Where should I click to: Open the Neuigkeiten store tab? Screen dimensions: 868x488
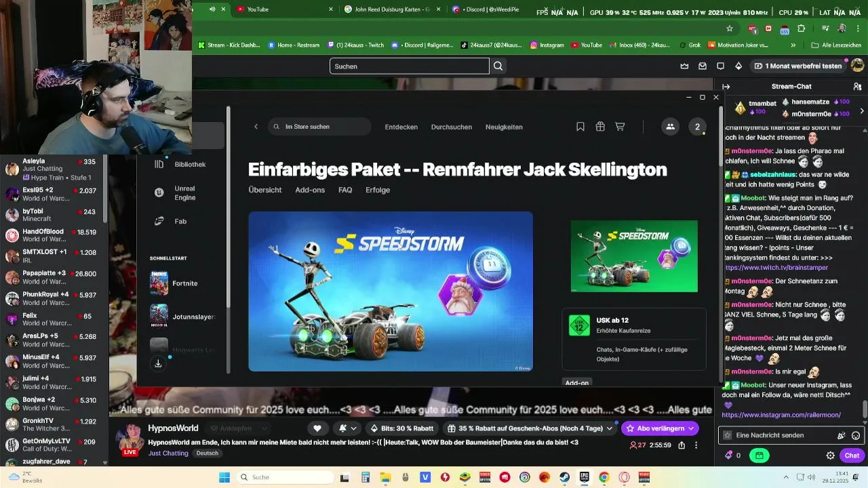coord(504,127)
